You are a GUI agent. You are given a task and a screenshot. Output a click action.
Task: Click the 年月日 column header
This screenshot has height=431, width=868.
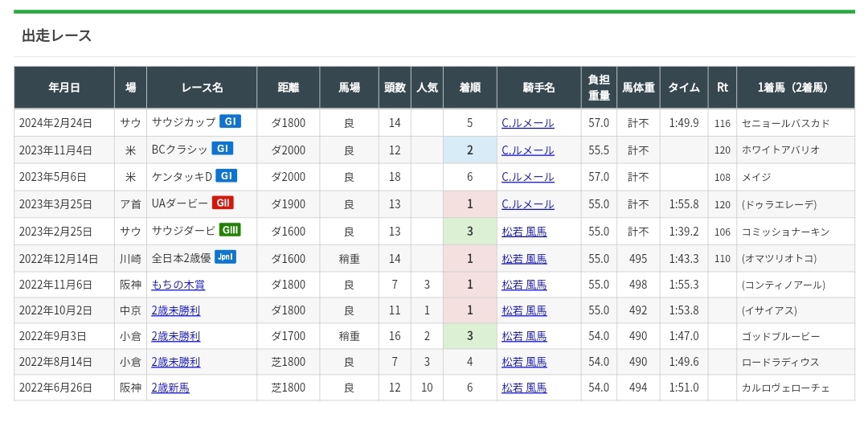coord(64,88)
